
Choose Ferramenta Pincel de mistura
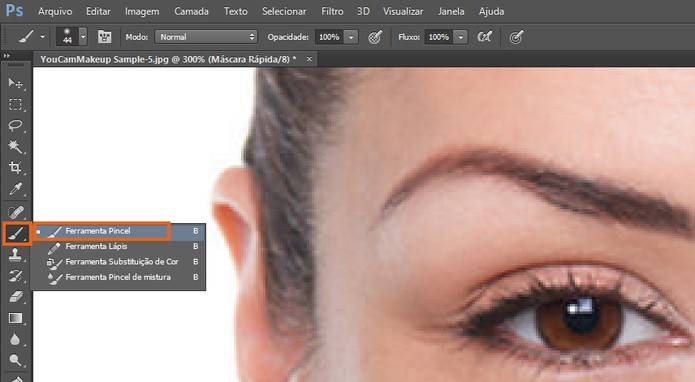pyautogui.click(x=118, y=277)
